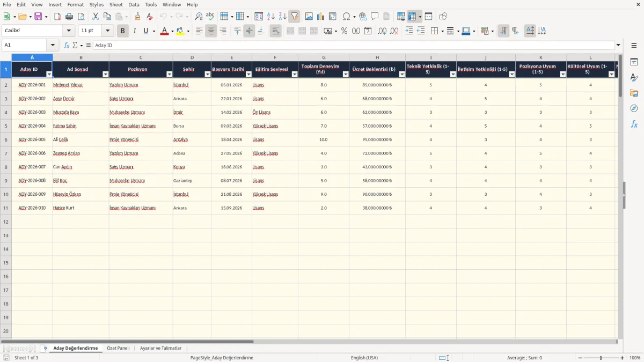Toggle left-to-right text direction
The height and width of the screenshot is (362, 644).
coord(503,31)
